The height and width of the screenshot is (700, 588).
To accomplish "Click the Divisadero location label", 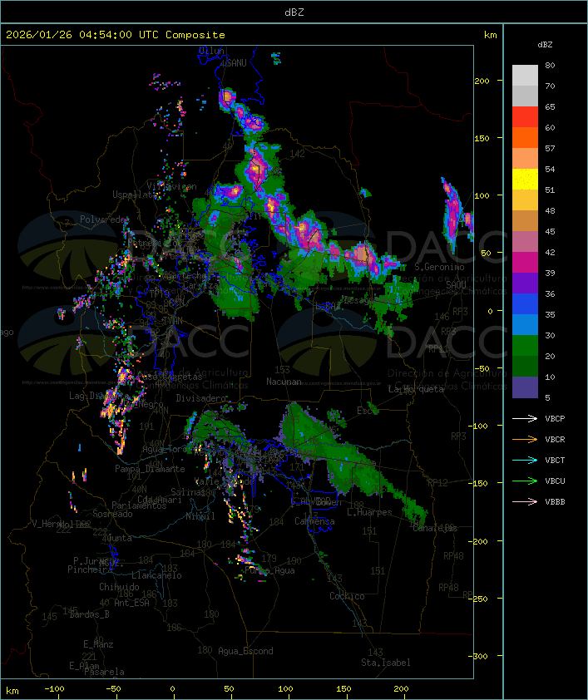I will tap(200, 398).
